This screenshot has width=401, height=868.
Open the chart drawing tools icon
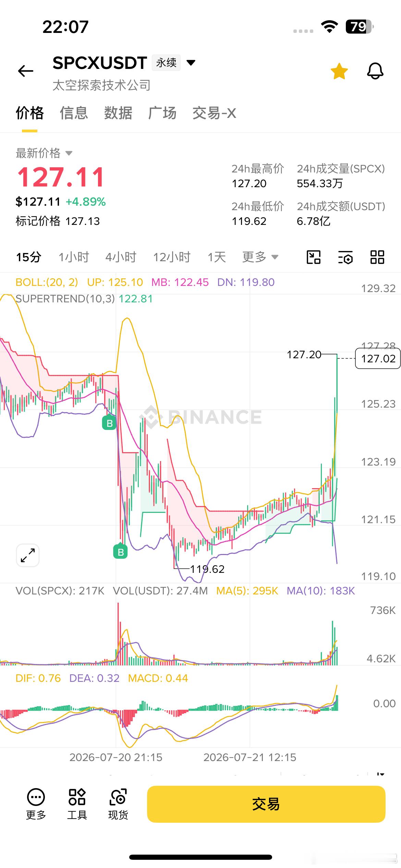coord(313,257)
